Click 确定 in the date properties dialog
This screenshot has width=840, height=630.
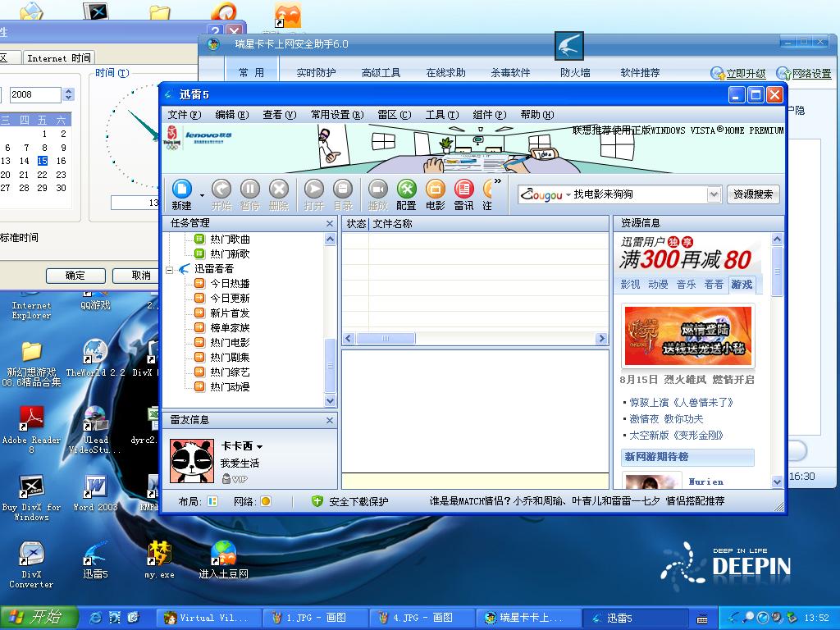click(75, 276)
